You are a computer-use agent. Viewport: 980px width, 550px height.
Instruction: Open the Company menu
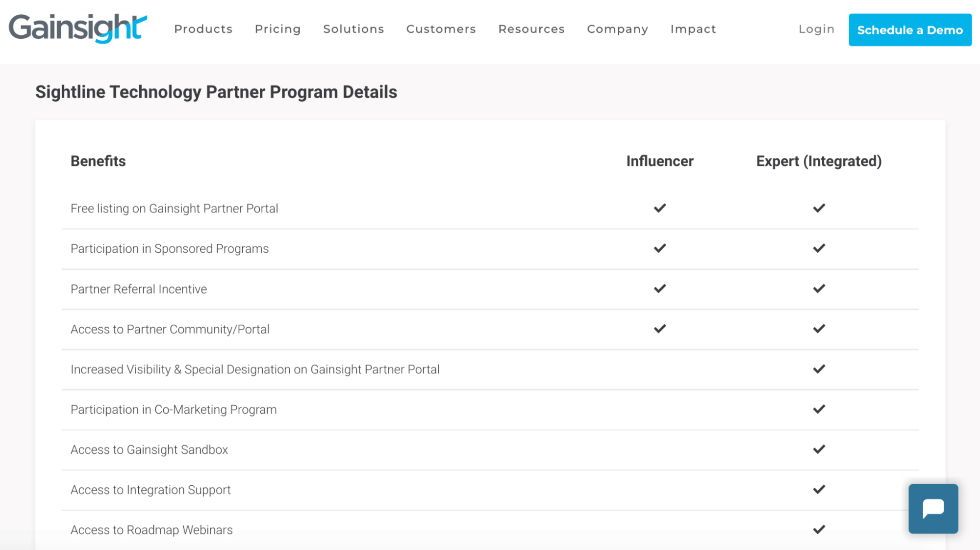pyautogui.click(x=618, y=29)
